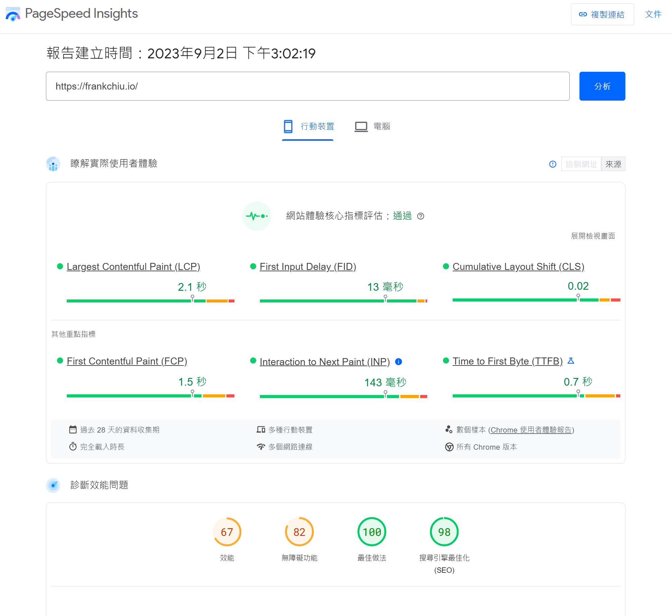The height and width of the screenshot is (616, 672).
Task: Click the 67 效能 score gauge
Action: [x=227, y=532]
